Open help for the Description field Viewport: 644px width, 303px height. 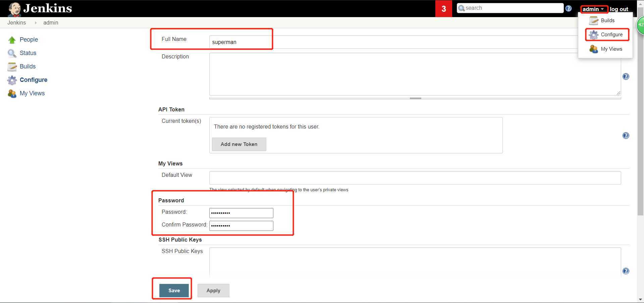click(626, 77)
